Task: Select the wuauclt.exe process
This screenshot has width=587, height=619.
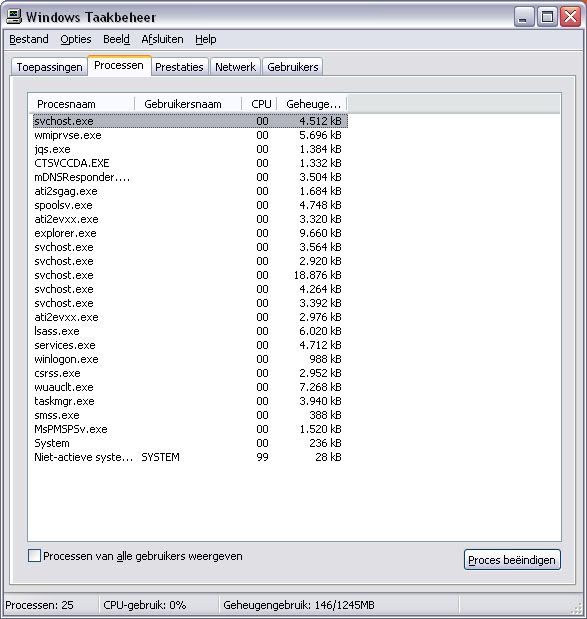Action: pos(190,387)
